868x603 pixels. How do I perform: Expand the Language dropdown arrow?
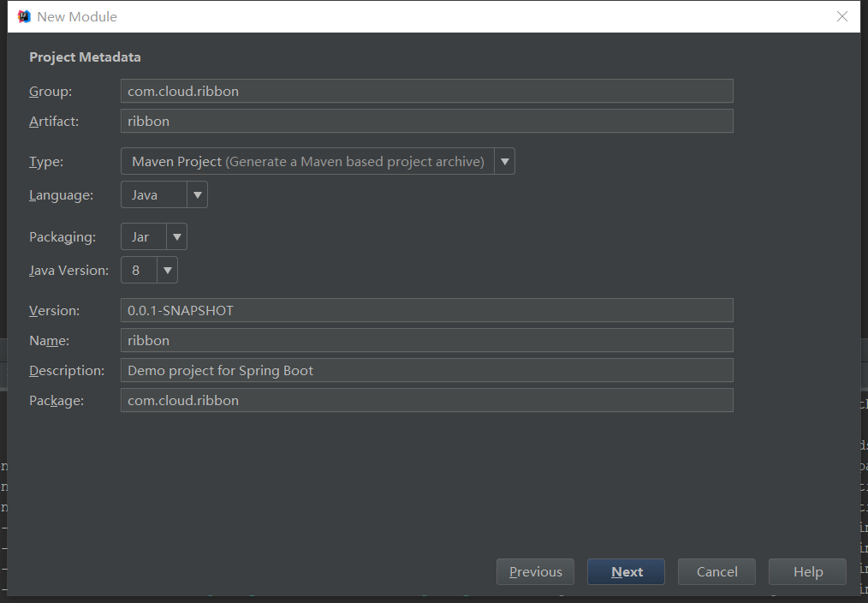pos(197,195)
